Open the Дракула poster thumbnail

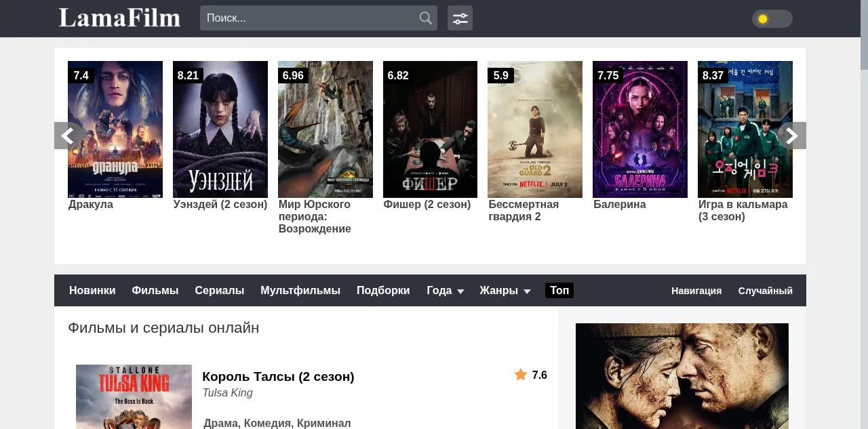pos(115,129)
